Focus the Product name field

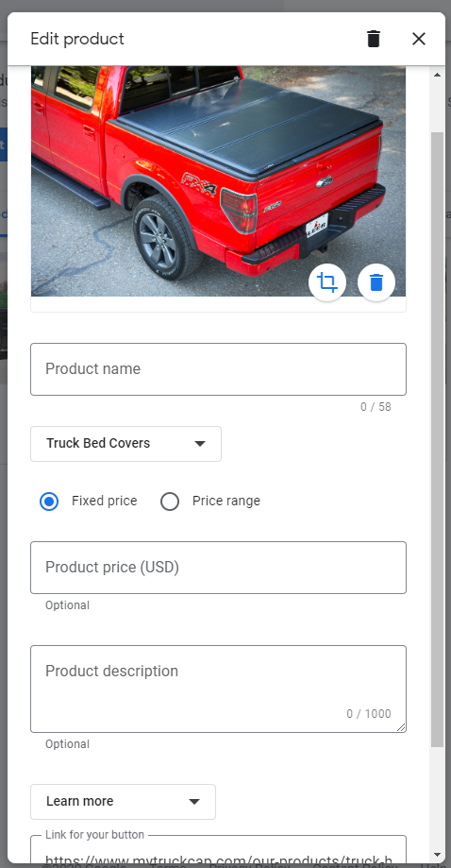218,369
